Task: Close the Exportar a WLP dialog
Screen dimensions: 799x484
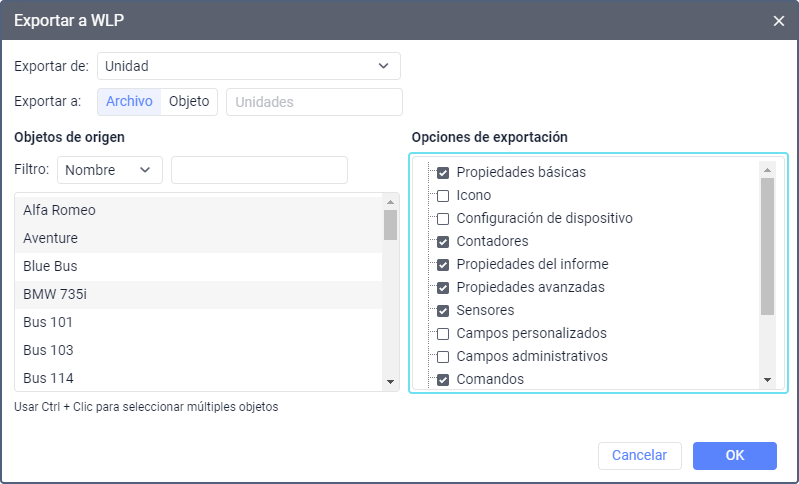Action: 779,21
